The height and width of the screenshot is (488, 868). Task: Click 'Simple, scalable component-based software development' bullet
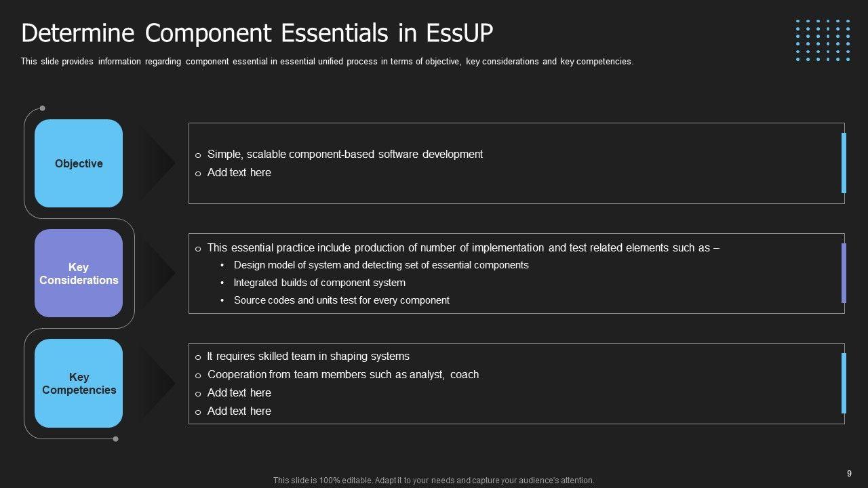coord(344,155)
